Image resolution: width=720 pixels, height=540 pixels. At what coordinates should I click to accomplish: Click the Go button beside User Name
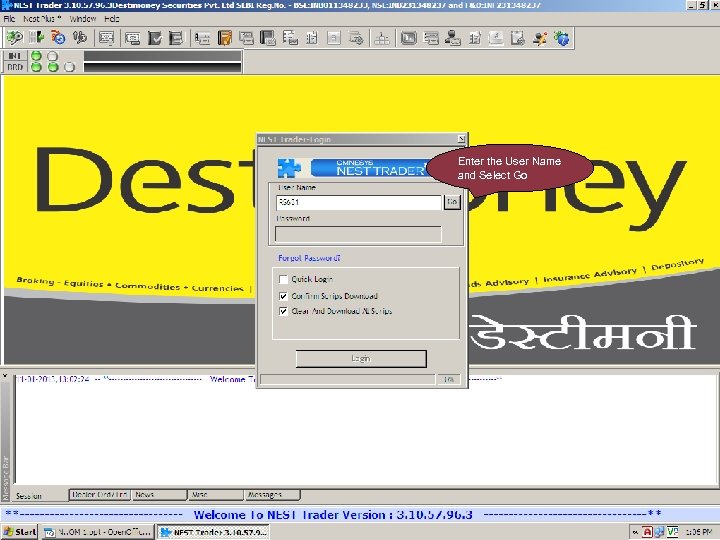coord(452,202)
